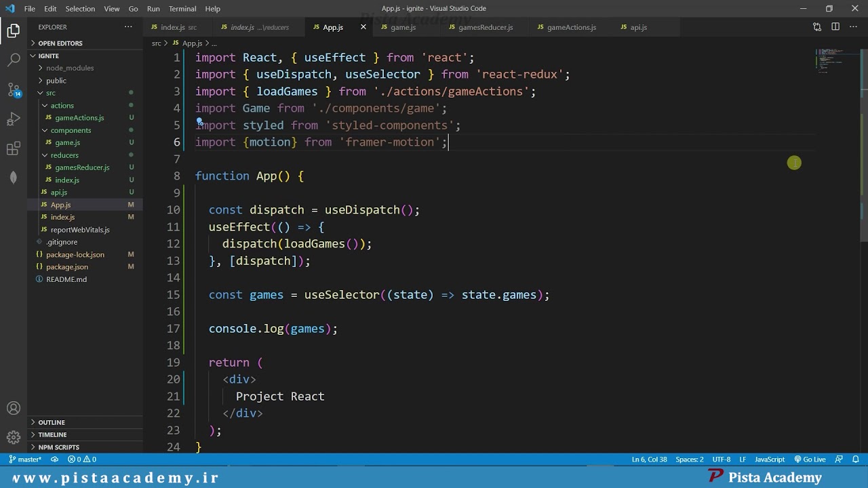This screenshot has height=488, width=868.
Task: Open the Extensions view
Action: (14, 148)
